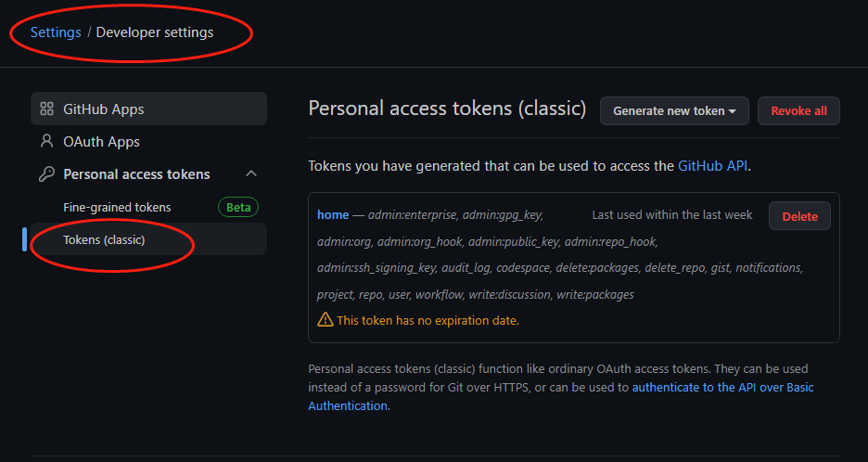Screen dimensions: 868x462
Task: Select Tokens (classic) in the sidebar
Action: coord(149,239)
